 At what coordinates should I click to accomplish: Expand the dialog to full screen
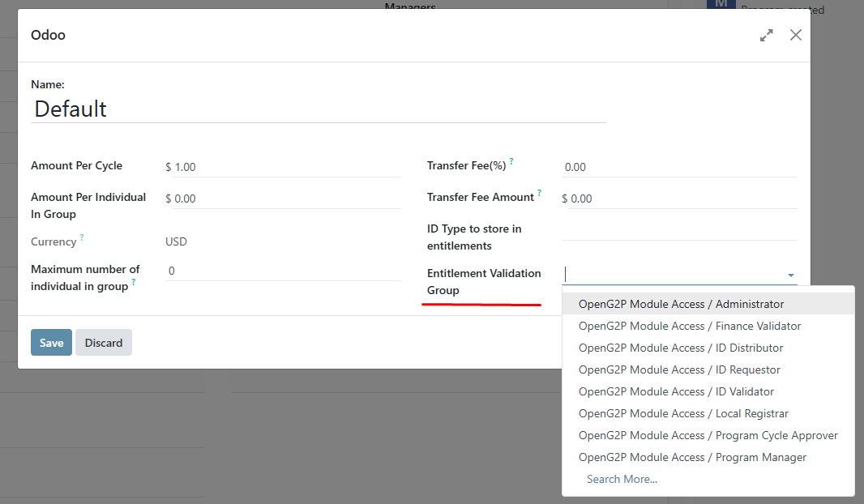click(x=766, y=36)
